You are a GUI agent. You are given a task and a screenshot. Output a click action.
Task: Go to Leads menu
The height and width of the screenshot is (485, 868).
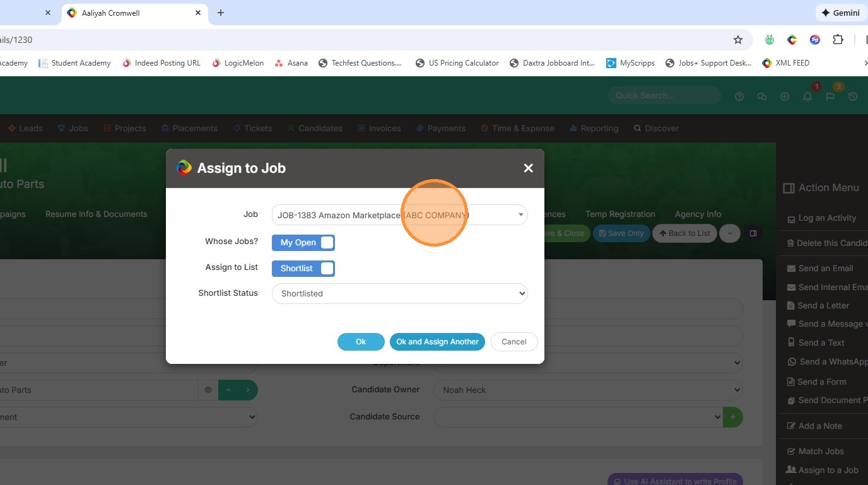coord(25,128)
